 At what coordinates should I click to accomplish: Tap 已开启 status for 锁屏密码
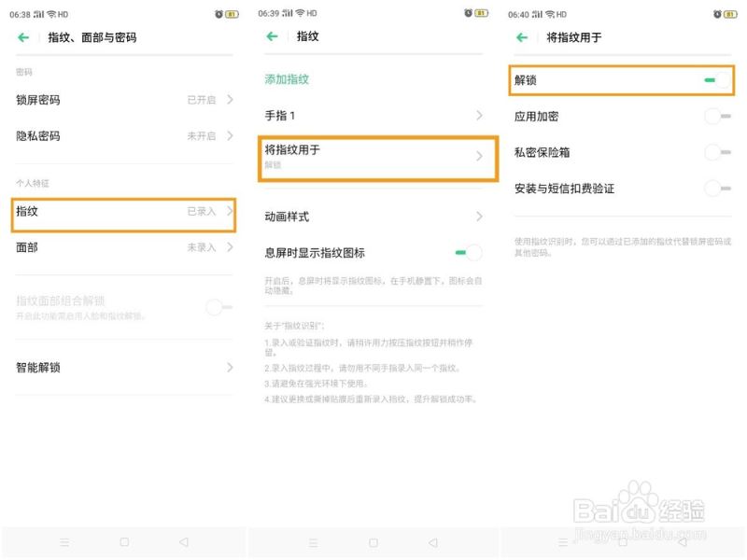coord(201,100)
